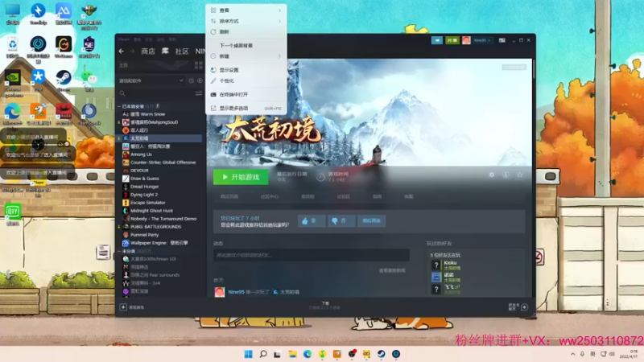Screen dimensions: 644x362
Task: Open the 查看最新新闻 link
Action: (x=392, y=270)
